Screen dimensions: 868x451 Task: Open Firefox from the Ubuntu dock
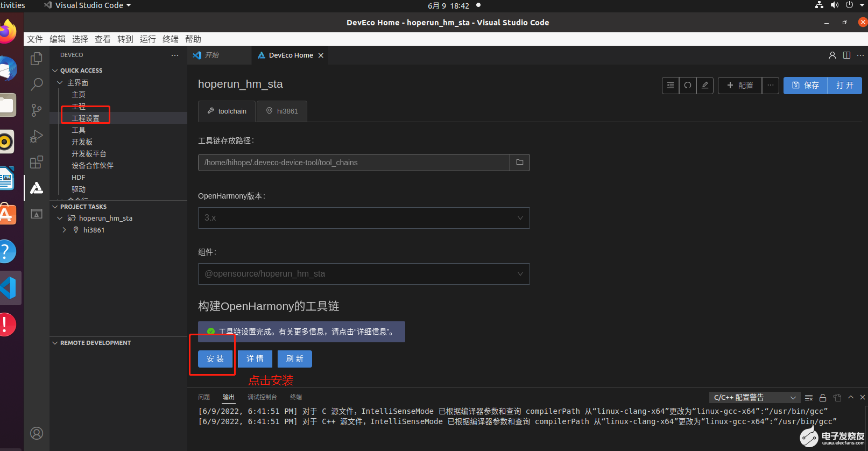coord(6,31)
